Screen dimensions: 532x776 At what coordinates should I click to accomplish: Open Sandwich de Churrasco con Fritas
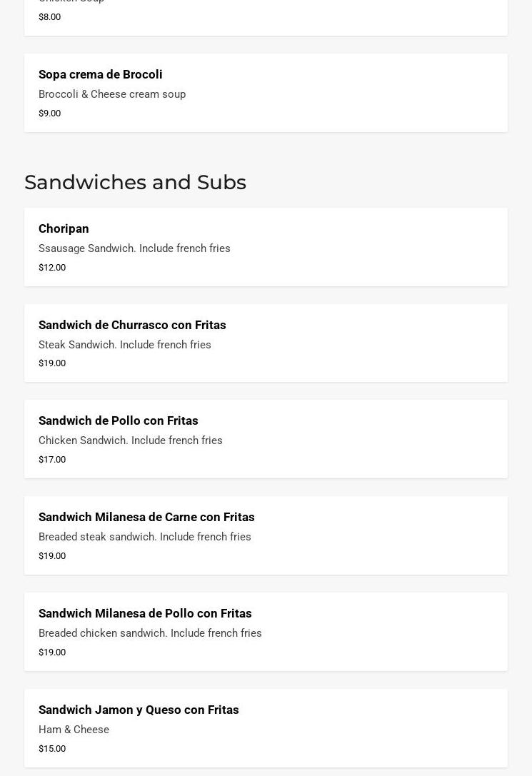266,343
